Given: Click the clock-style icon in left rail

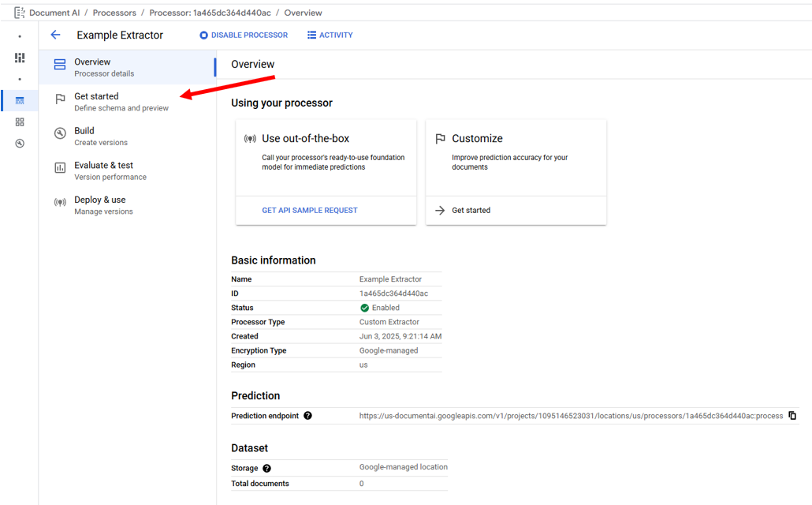Looking at the screenshot, I should [x=20, y=144].
